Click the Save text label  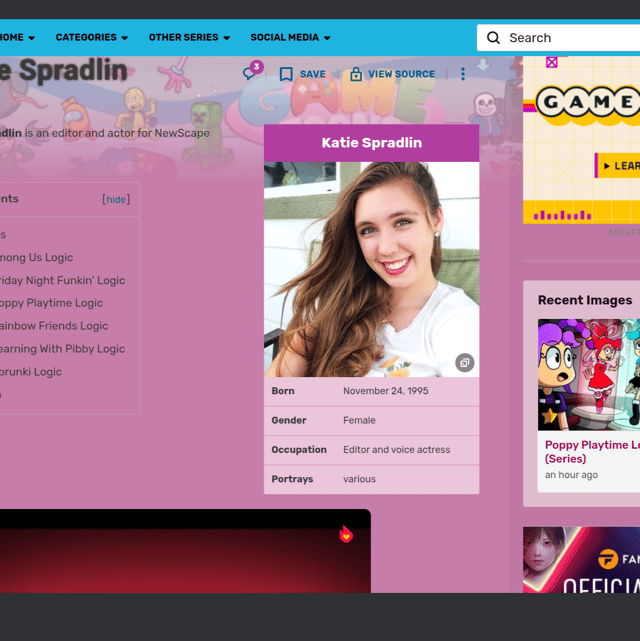(313, 74)
